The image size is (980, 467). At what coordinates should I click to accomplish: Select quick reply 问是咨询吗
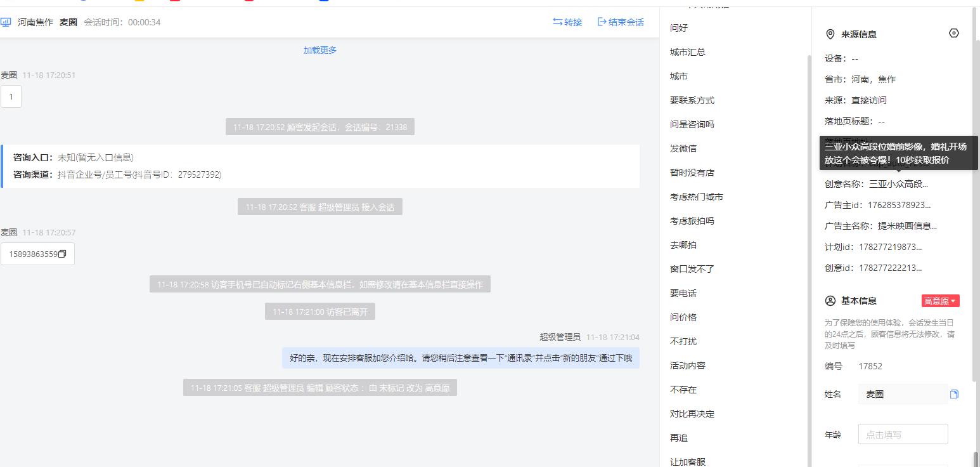pyautogui.click(x=692, y=124)
